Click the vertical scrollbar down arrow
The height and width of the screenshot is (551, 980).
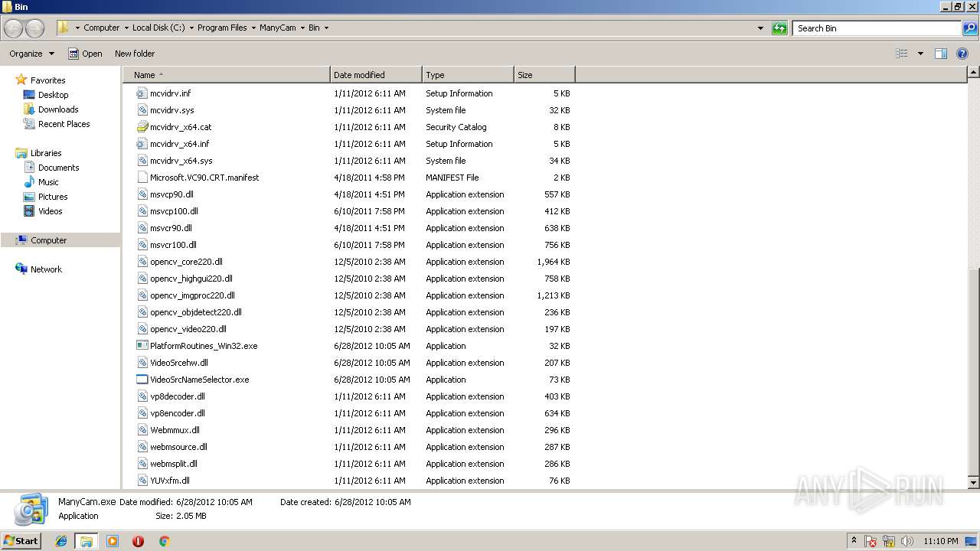pos(973,483)
